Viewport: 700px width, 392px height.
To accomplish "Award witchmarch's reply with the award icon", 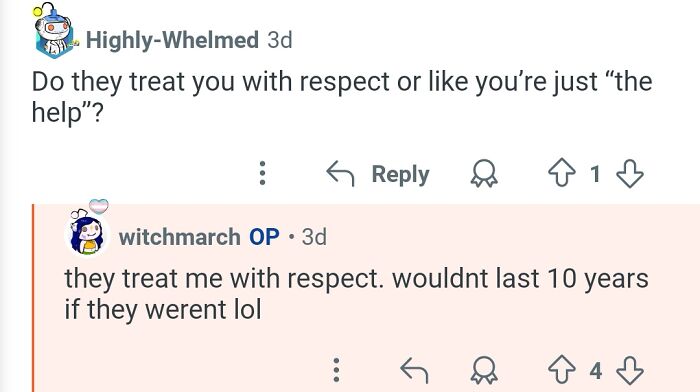I will (484, 370).
